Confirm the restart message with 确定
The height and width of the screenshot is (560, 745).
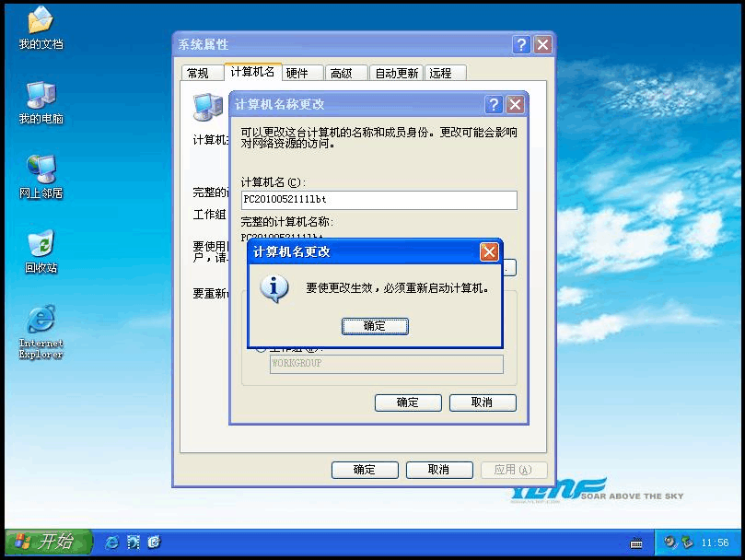[375, 326]
